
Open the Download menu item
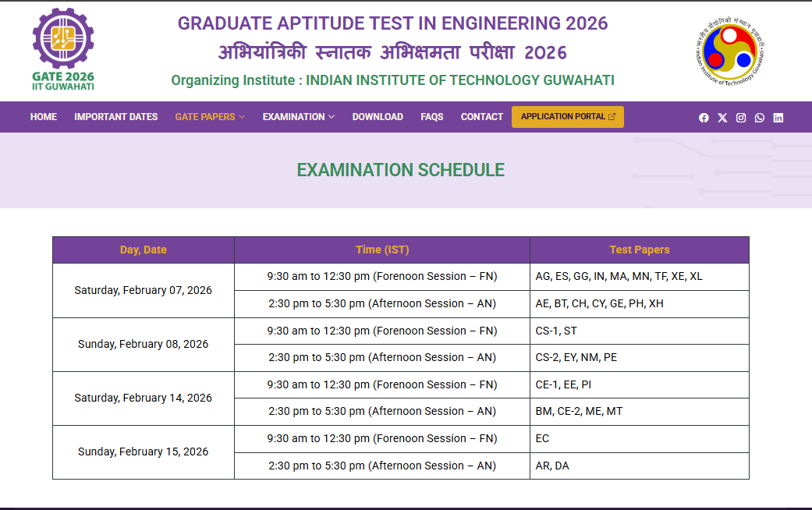[x=378, y=117]
